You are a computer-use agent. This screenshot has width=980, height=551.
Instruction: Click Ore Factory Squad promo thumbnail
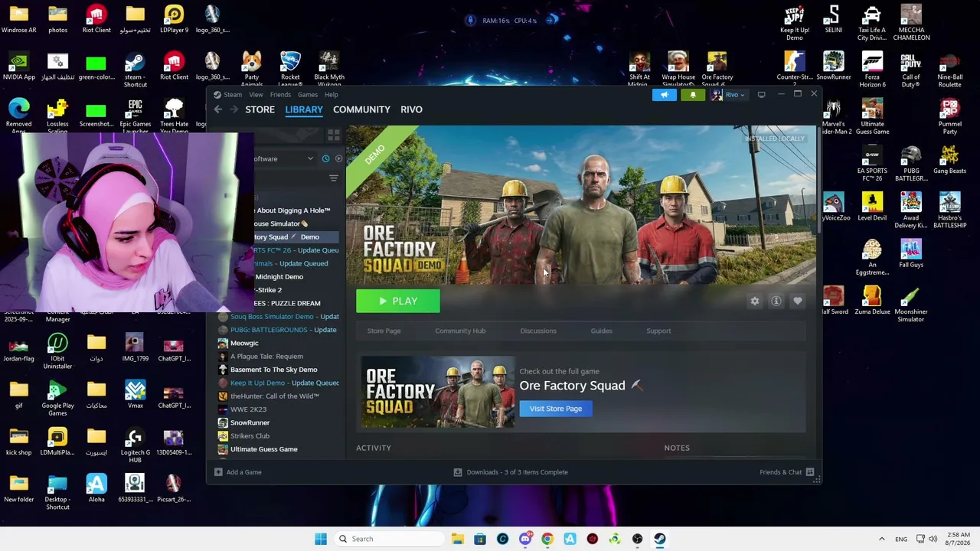438,392
